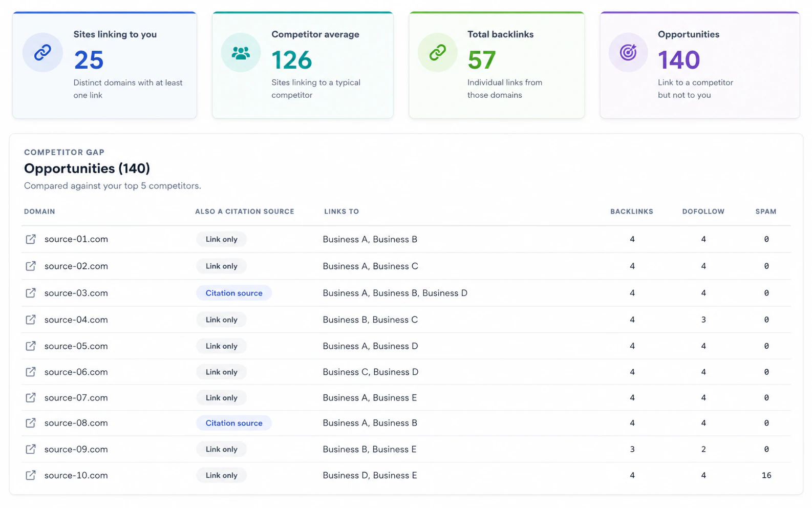Click the target icon in Opportunities card
Screen dimensions: 812x508
(x=628, y=52)
